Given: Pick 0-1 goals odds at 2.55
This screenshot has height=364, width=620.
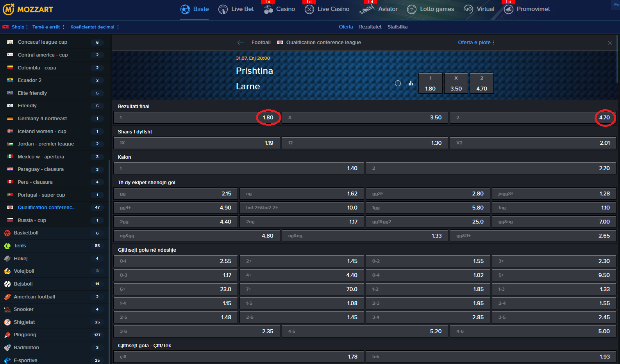Looking at the screenshot, I should [x=175, y=261].
